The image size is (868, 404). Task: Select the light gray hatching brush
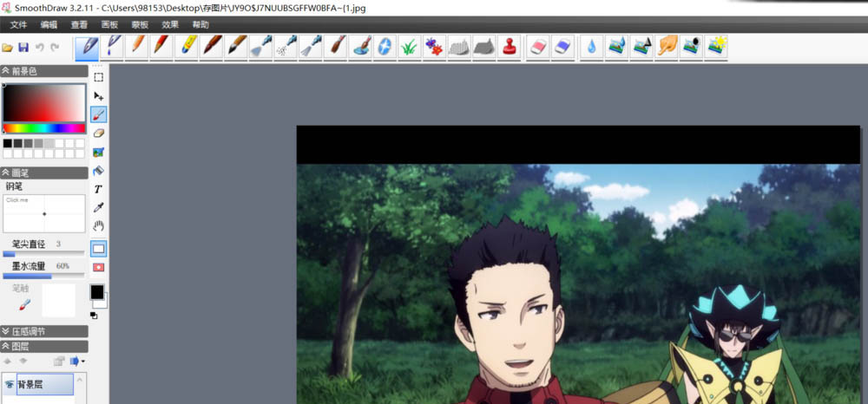click(459, 47)
